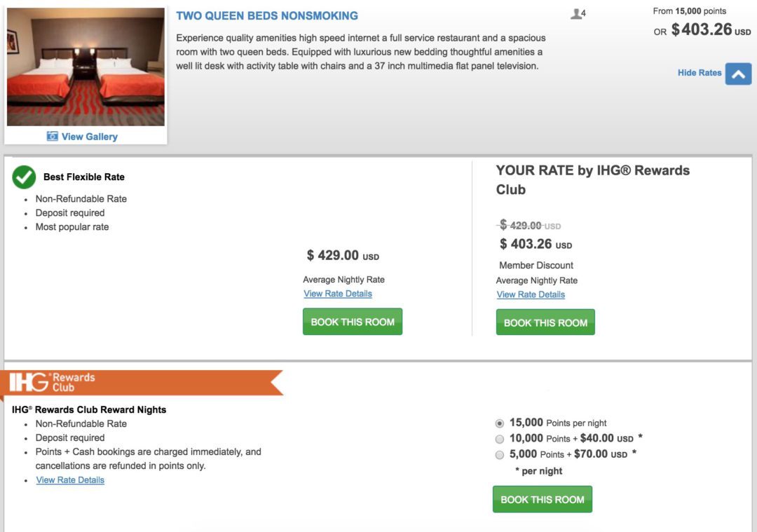Book the $403.26 member discount room

(545, 322)
